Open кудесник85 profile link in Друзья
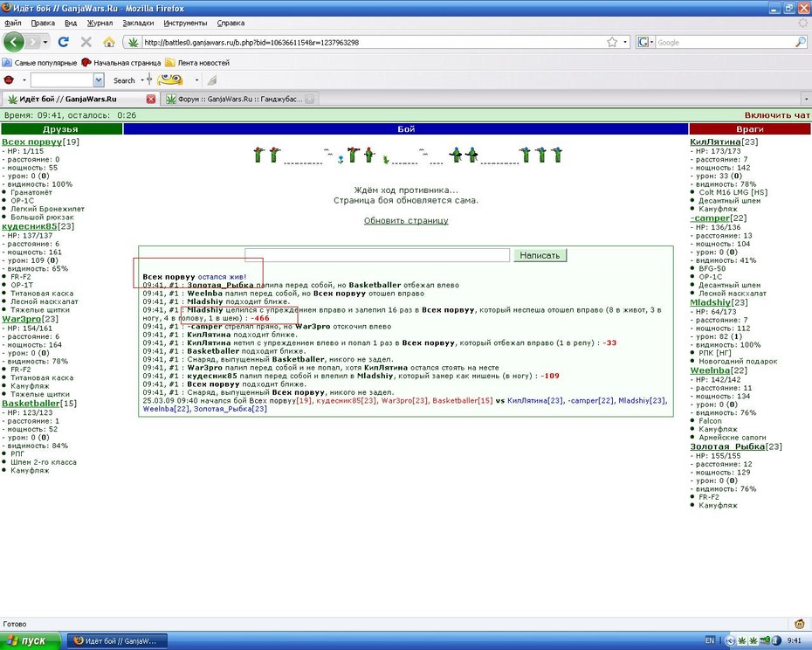This screenshot has width=812, height=650. tap(30, 226)
